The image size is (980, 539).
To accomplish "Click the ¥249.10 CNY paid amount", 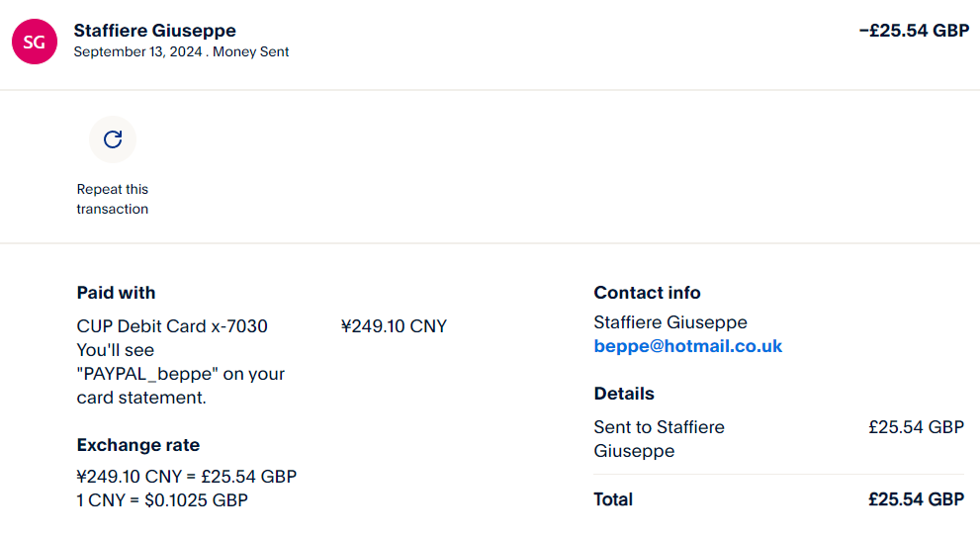I will pos(394,326).
